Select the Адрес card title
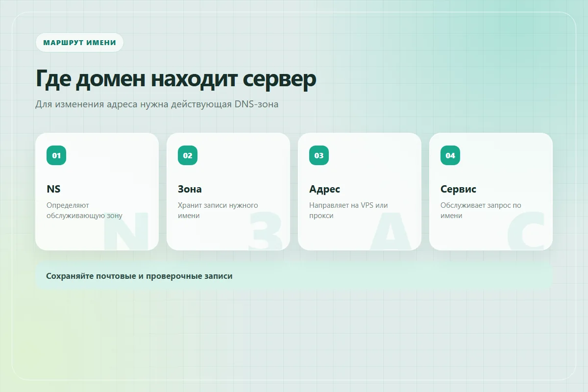 (324, 189)
